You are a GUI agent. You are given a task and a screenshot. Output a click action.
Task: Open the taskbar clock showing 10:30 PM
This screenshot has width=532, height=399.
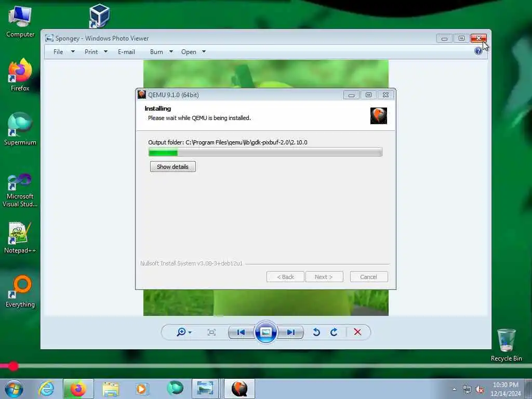click(506, 389)
